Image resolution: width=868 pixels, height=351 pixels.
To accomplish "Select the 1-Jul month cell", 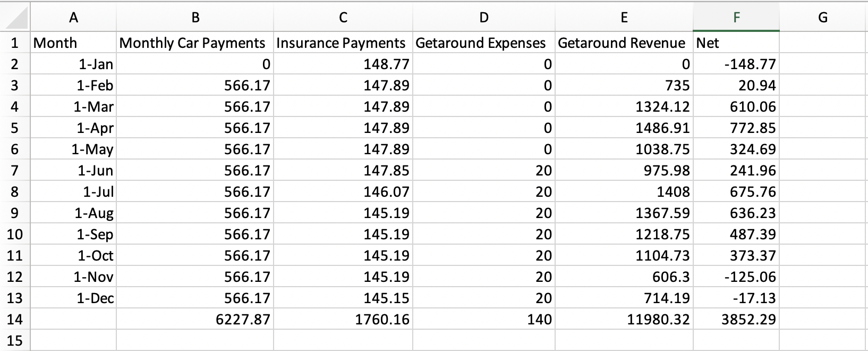I will (73, 191).
